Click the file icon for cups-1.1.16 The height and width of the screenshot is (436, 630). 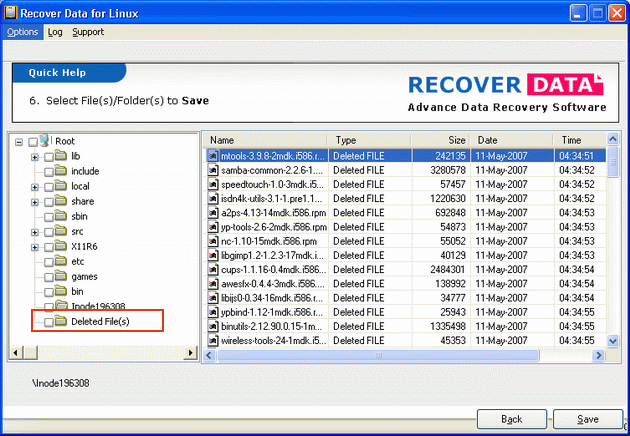[x=213, y=271]
